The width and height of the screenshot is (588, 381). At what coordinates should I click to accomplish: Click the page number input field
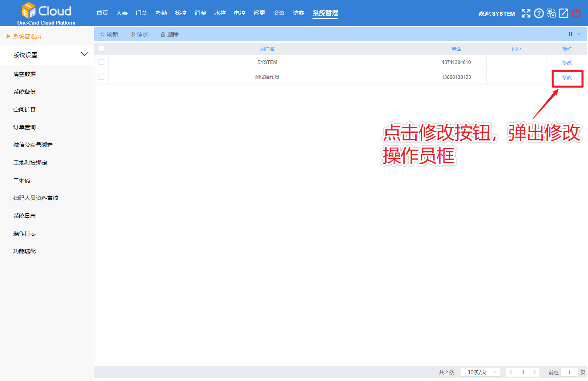[569, 372]
